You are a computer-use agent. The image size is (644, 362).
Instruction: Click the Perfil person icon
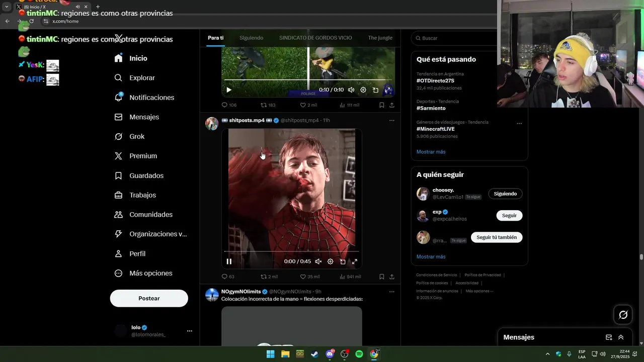pyautogui.click(x=118, y=254)
